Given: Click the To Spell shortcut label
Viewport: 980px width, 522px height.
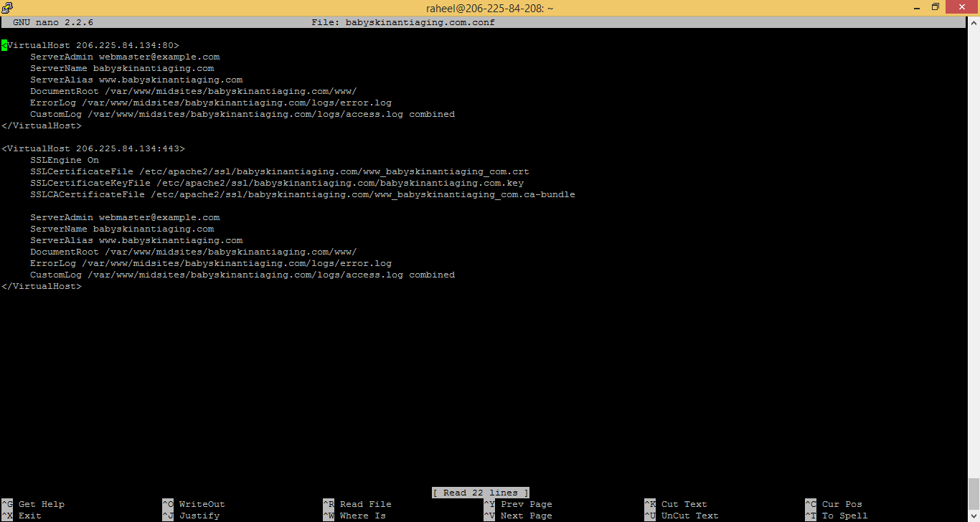Looking at the screenshot, I should 845,516.
